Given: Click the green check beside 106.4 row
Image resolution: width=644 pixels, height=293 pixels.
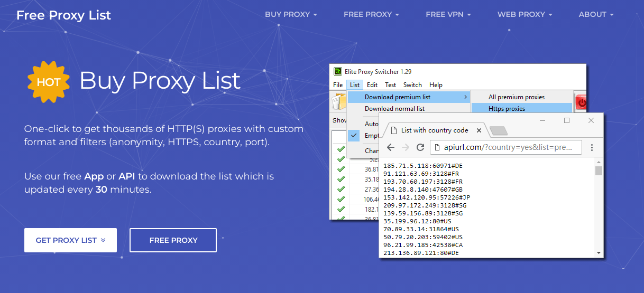Looking at the screenshot, I should (x=341, y=199).
